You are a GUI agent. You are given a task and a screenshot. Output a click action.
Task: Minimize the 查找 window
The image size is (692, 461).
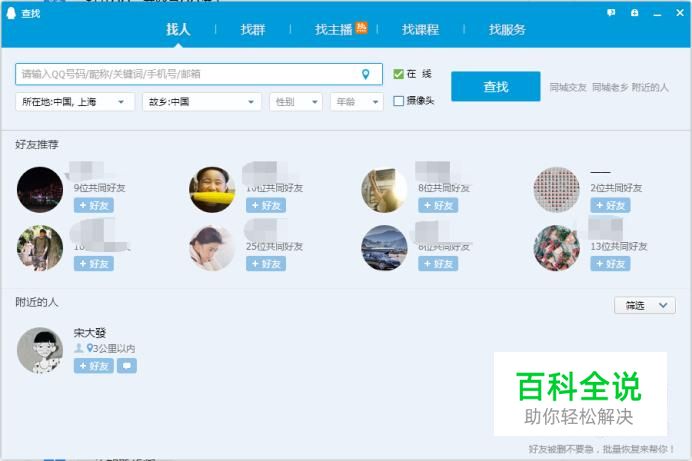click(x=658, y=14)
